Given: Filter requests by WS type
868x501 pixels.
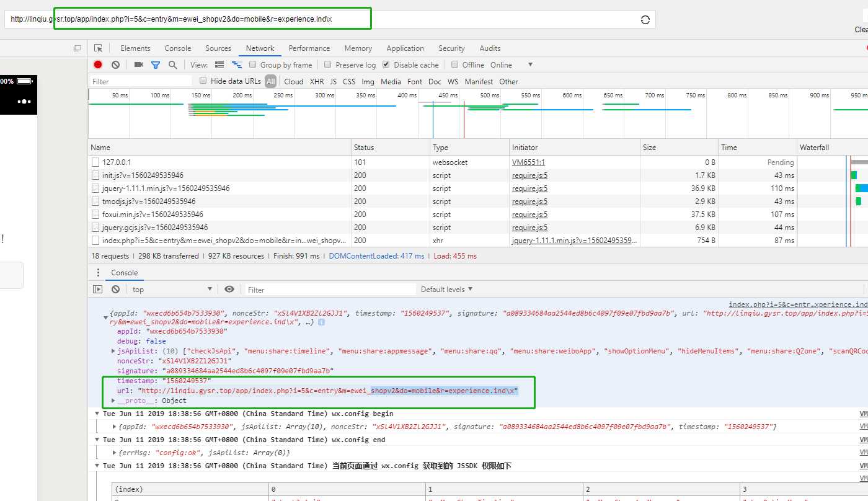Looking at the screenshot, I should coord(453,81).
